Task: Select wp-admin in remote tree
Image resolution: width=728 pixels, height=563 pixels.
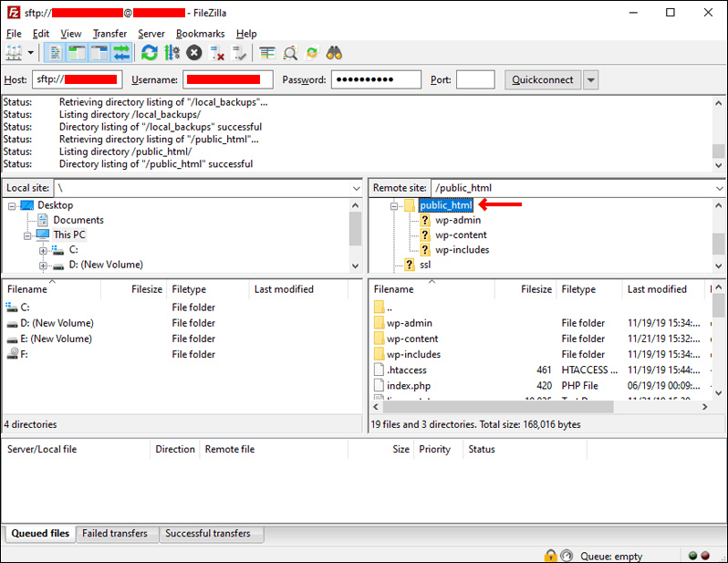Action: click(x=458, y=220)
